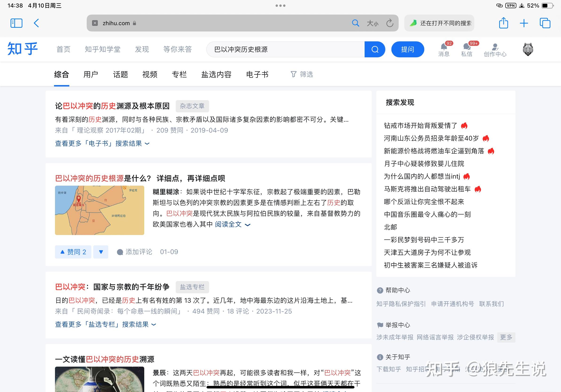Click the Middle East map thumbnail
Viewport: 561px width, 392px height.
(x=99, y=210)
